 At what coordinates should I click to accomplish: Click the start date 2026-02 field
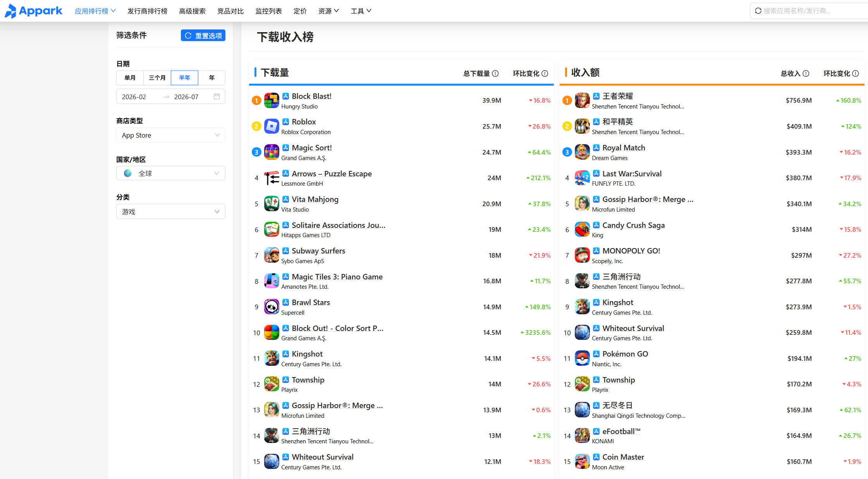[134, 96]
